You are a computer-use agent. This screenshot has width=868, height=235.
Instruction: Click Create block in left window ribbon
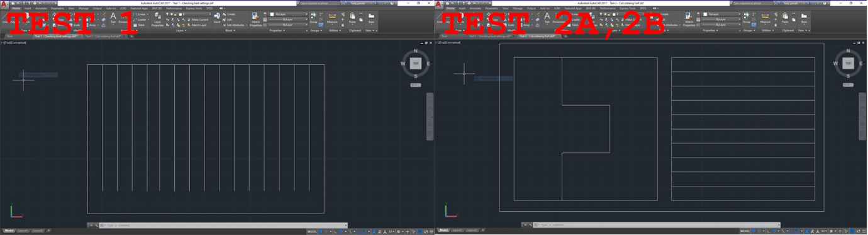tap(229, 14)
